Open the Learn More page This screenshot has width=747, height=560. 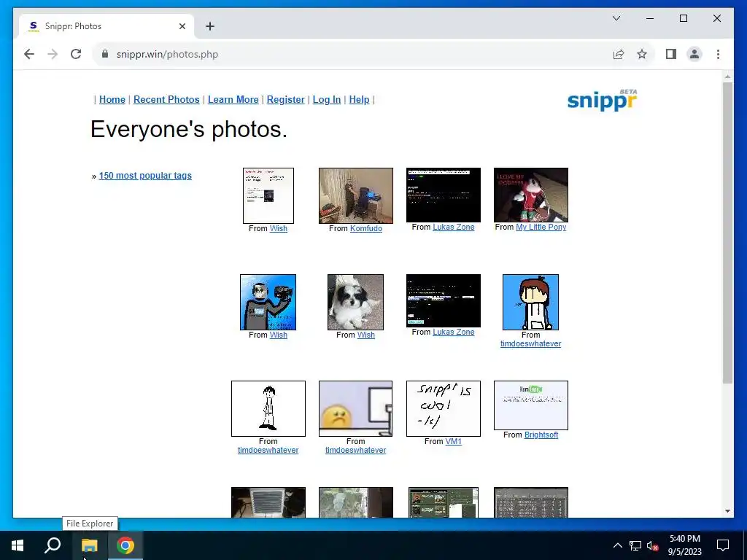[233, 99]
